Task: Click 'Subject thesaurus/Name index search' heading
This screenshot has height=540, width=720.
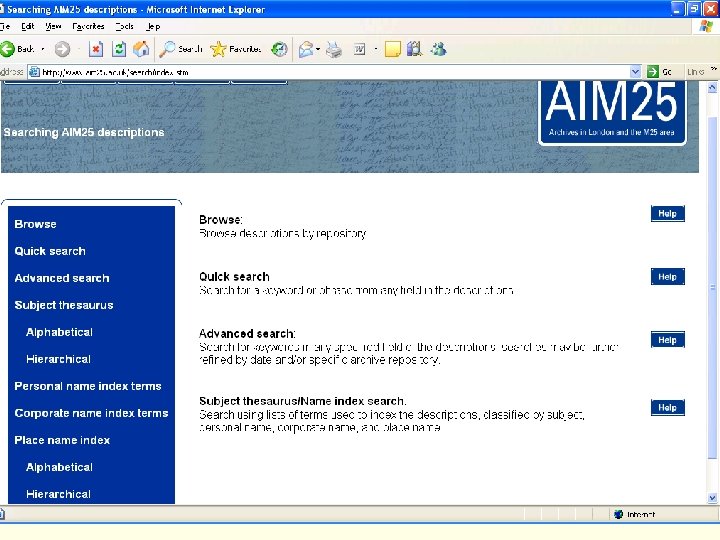Action: [x=302, y=401]
